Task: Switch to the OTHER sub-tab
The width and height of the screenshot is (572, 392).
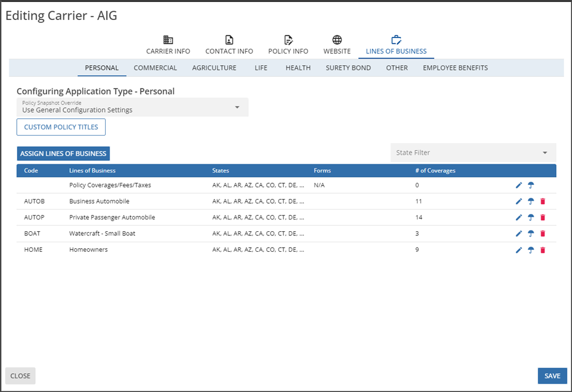Action: (x=397, y=68)
